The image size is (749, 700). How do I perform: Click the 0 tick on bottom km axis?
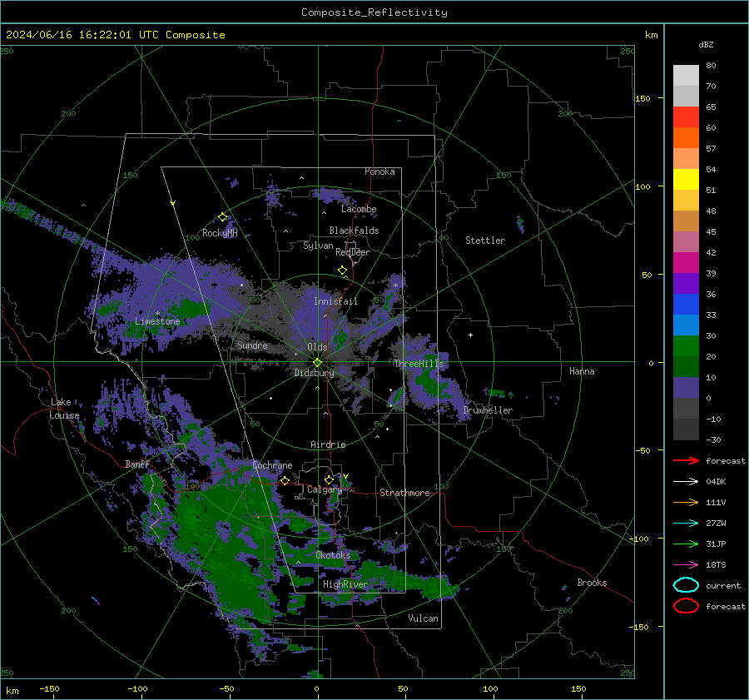click(x=317, y=688)
